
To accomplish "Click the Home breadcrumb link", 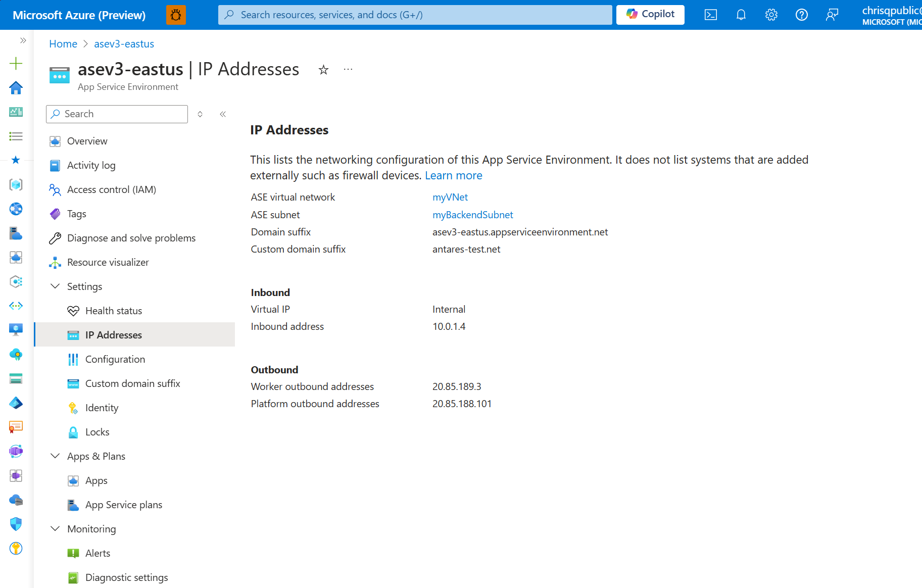I will [x=63, y=44].
